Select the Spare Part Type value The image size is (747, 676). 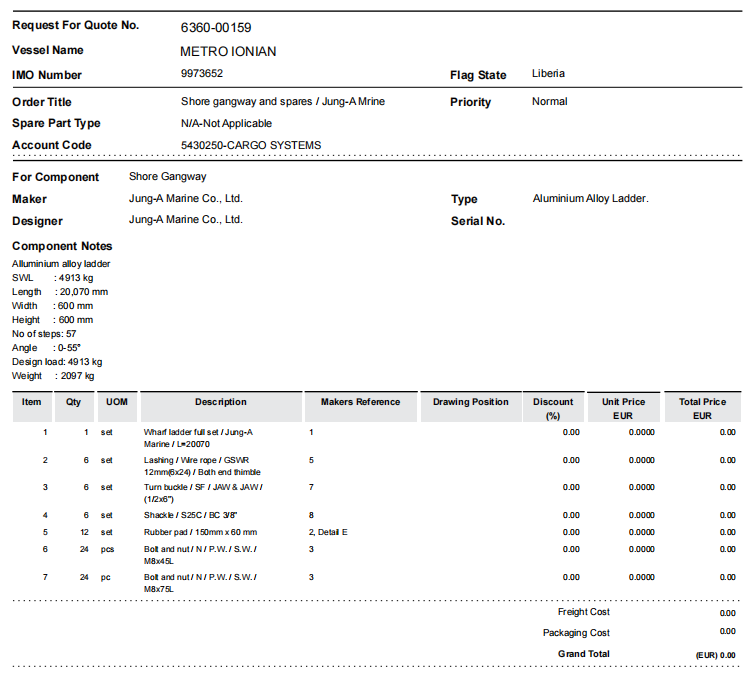[x=226, y=124]
